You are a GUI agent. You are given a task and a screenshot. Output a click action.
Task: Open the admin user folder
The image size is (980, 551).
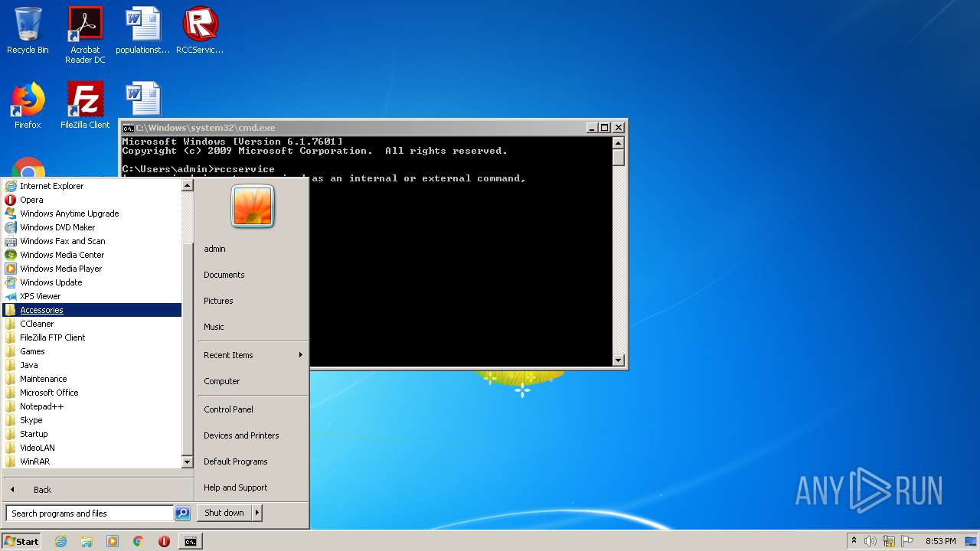tap(253, 249)
